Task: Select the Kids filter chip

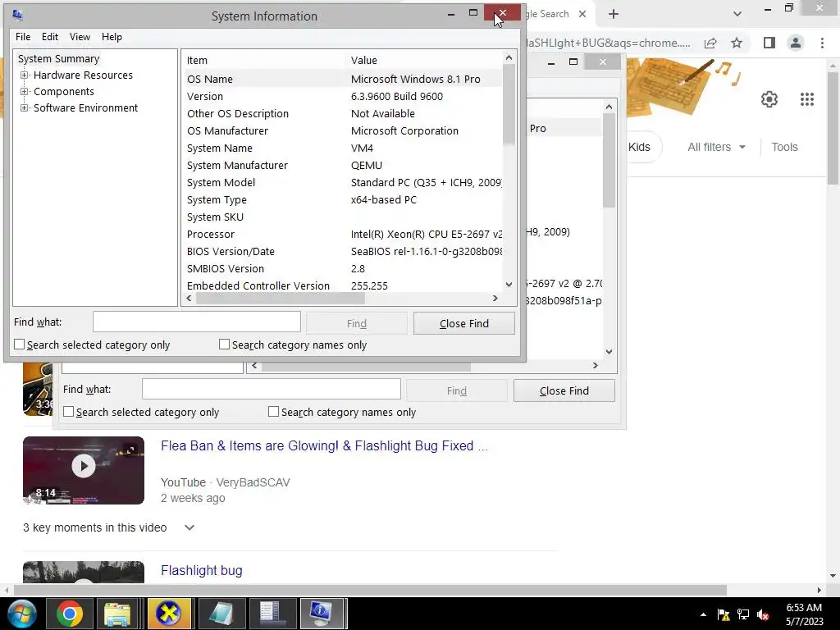Action: pos(641,147)
